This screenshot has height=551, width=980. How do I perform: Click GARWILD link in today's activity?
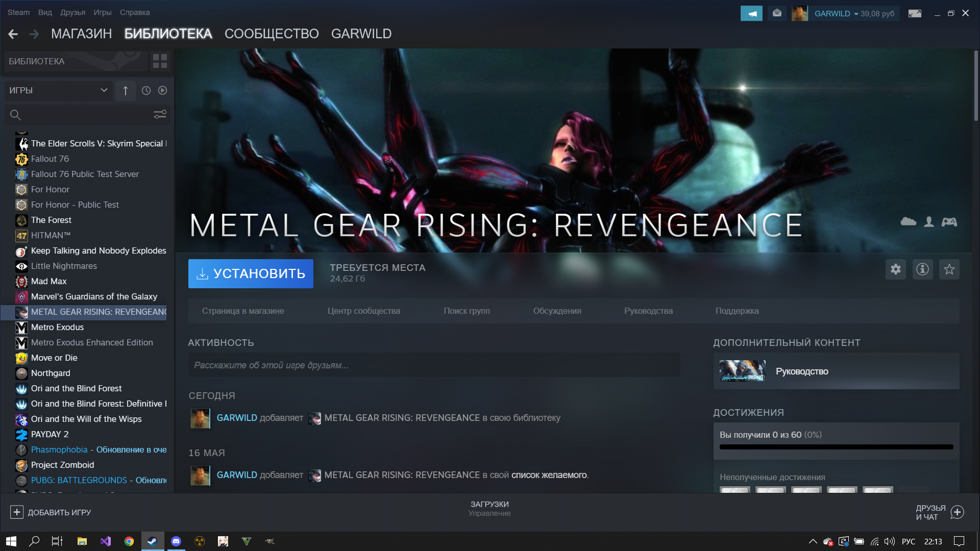[x=237, y=418]
